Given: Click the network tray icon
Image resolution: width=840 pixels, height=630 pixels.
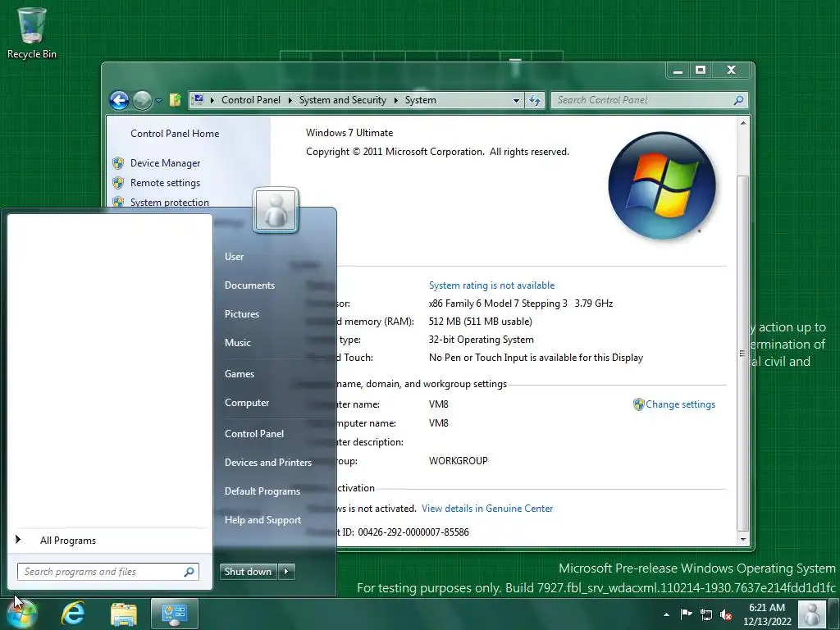Looking at the screenshot, I should coord(706,614).
